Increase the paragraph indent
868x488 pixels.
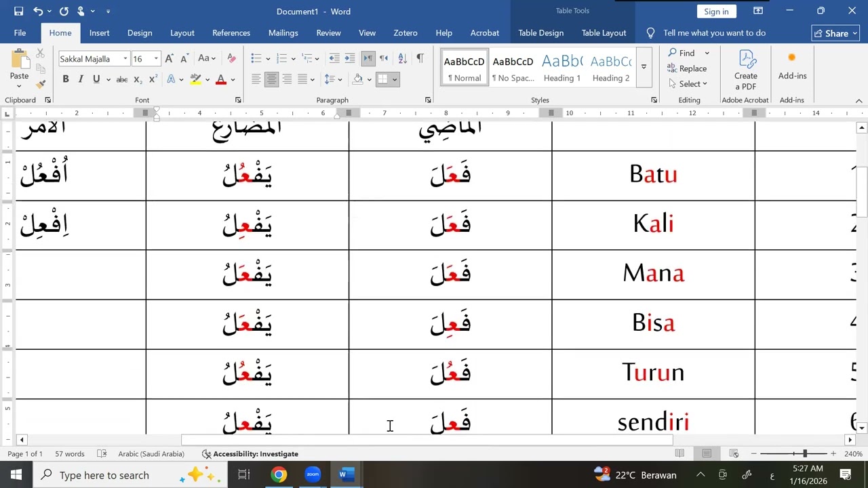coord(350,58)
